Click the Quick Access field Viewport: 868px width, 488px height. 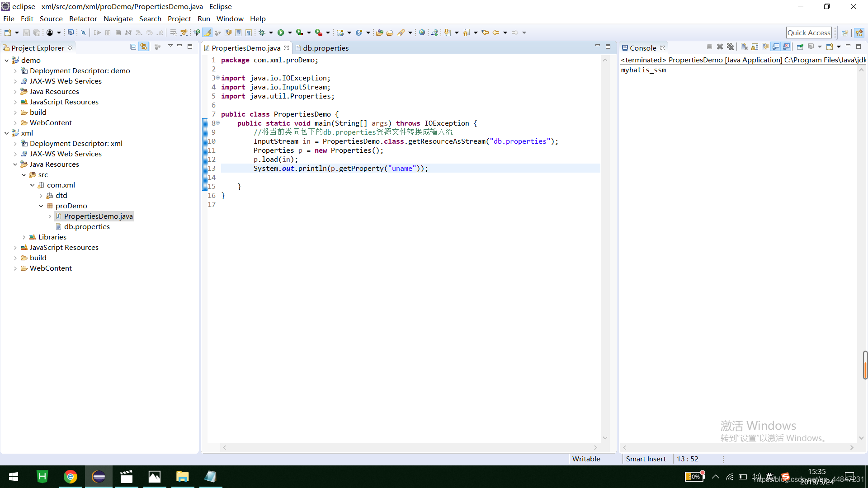tap(809, 33)
